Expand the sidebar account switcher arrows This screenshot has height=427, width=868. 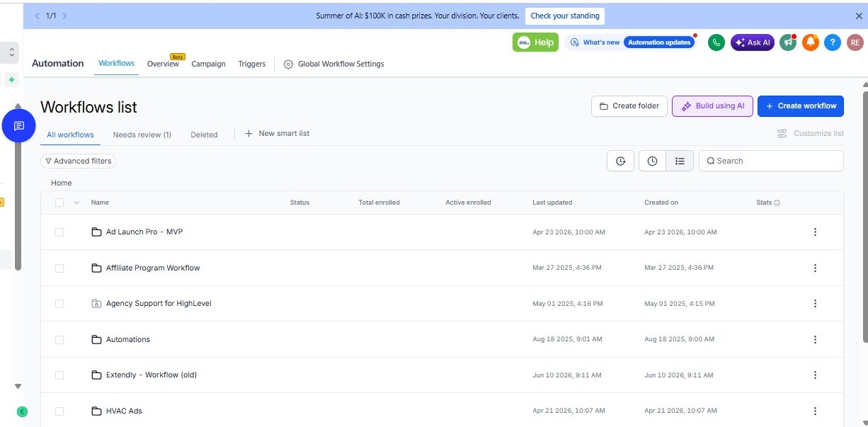point(11,52)
